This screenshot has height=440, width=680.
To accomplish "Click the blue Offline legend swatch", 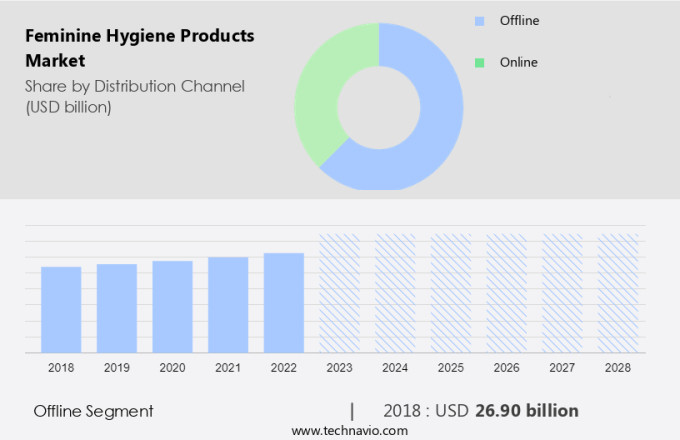I will 480,20.
